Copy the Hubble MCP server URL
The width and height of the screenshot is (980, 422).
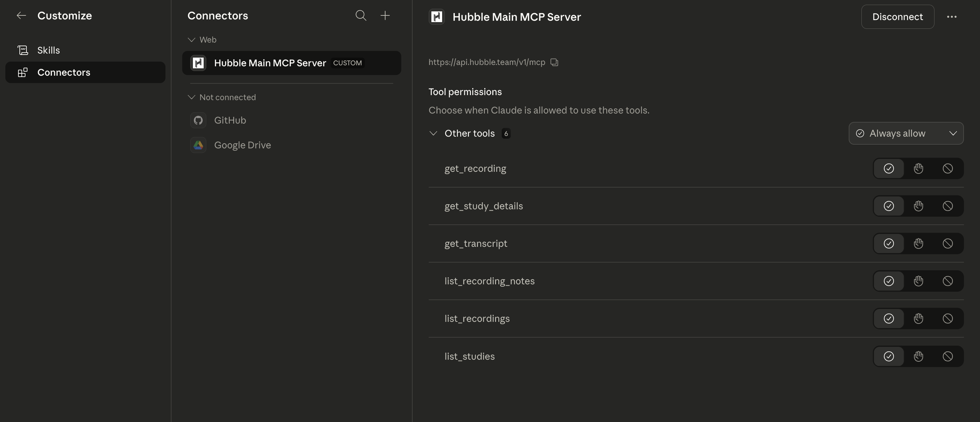[x=554, y=62]
